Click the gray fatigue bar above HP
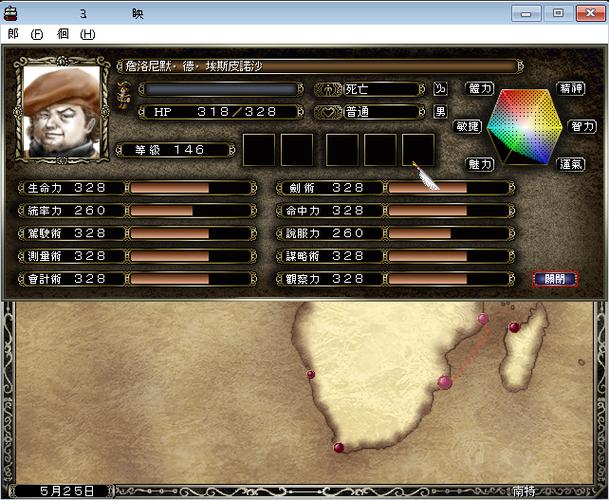 [x=221, y=89]
